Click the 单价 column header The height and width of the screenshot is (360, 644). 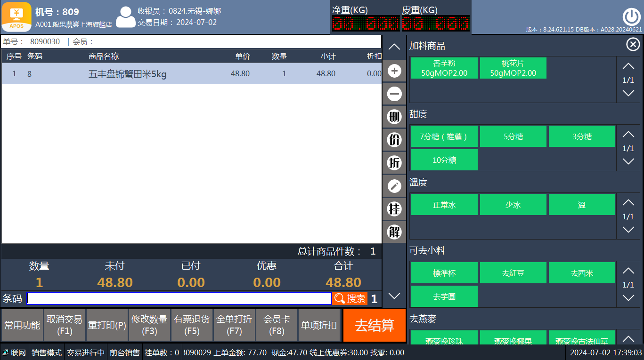(243, 56)
